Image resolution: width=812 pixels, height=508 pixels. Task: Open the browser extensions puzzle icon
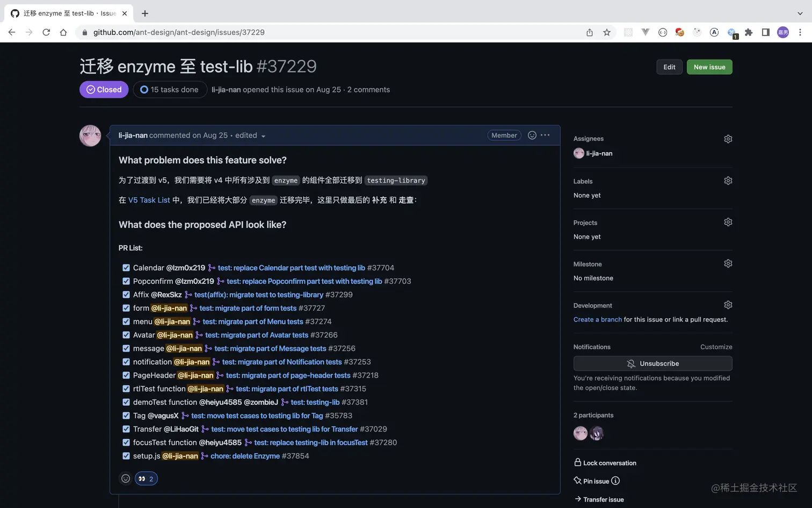point(749,32)
